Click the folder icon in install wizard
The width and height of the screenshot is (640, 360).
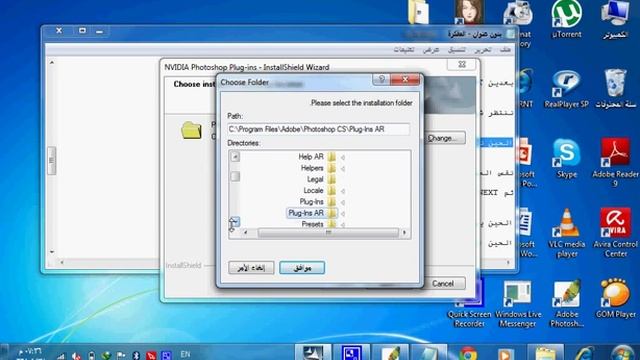tap(191, 130)
